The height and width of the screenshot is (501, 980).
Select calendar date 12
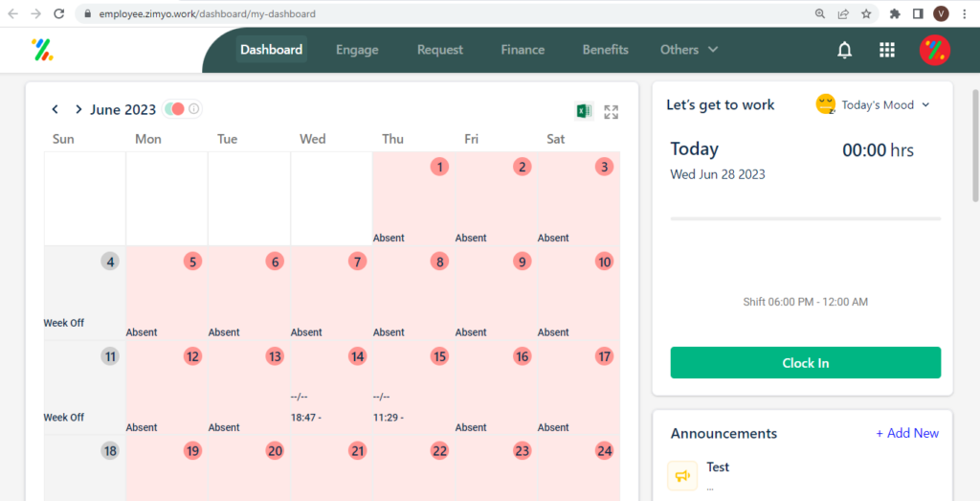click(192, 356)
